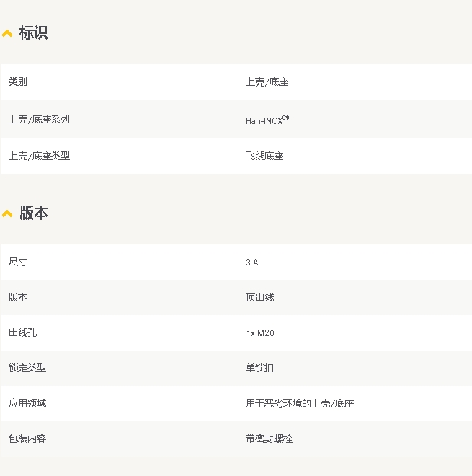Select the 锁定类型 row label
Viewport: 472px width, 476px height.
[x=27, y=368]
